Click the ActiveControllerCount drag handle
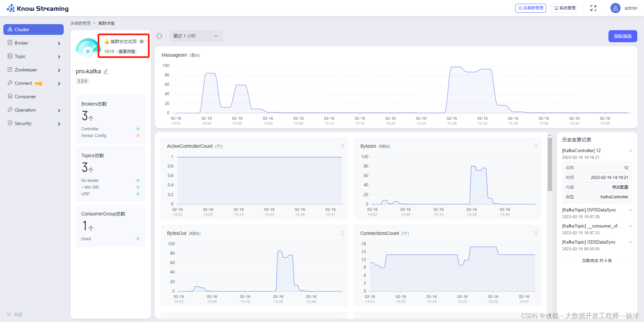 (x=342, y=146)
